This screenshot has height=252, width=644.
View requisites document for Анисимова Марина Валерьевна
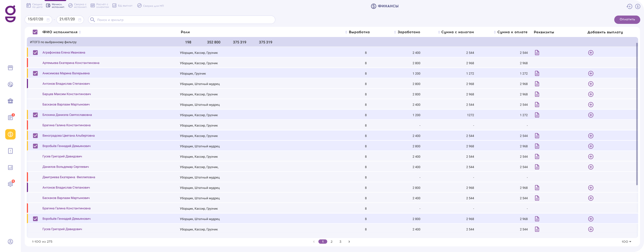[537, 73]
